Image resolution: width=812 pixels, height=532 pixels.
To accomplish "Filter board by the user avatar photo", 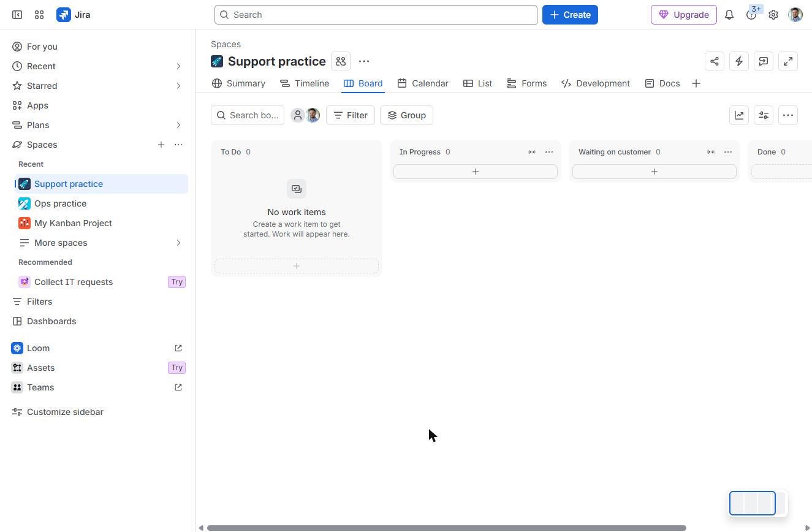I will (313, 115).
